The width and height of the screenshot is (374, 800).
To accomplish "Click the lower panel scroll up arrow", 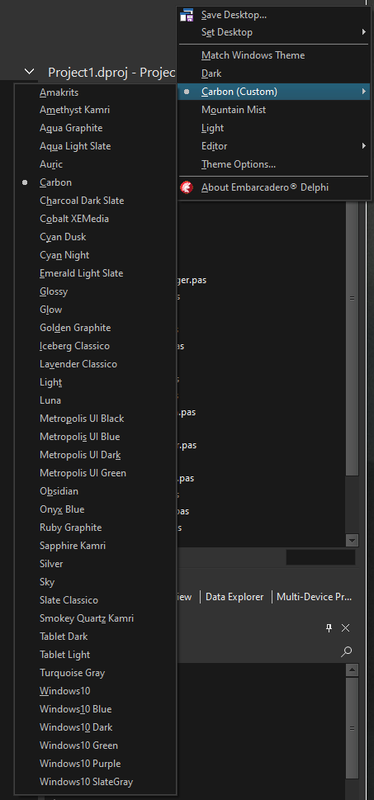I will point(352,670).
